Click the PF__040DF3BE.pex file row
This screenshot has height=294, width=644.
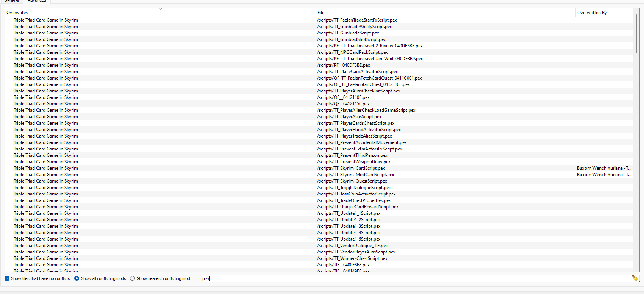pyautogui.click(x=344, y=65)
